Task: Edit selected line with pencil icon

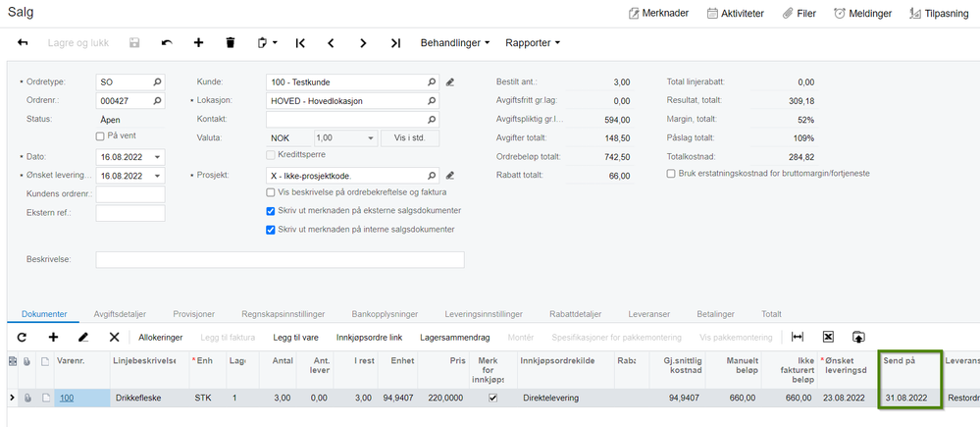Action: point(83,337)
